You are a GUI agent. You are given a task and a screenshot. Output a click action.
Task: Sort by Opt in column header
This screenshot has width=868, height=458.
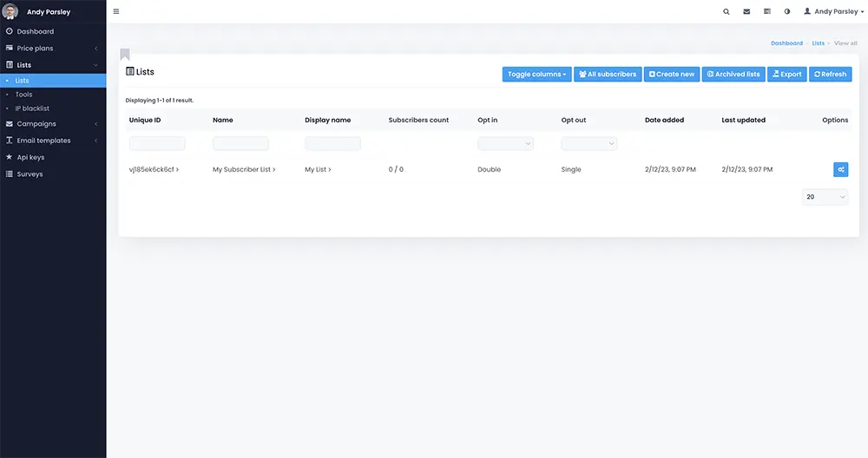click(x=488, y=120)
